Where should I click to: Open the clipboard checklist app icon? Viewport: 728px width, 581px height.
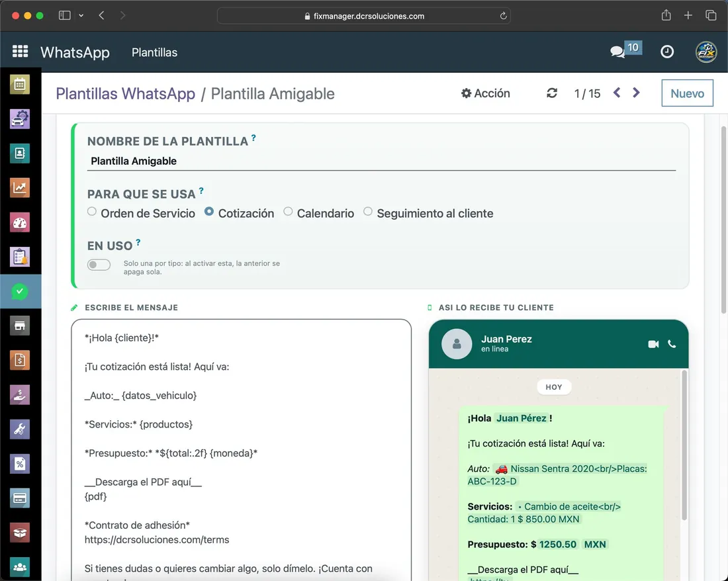19,257
